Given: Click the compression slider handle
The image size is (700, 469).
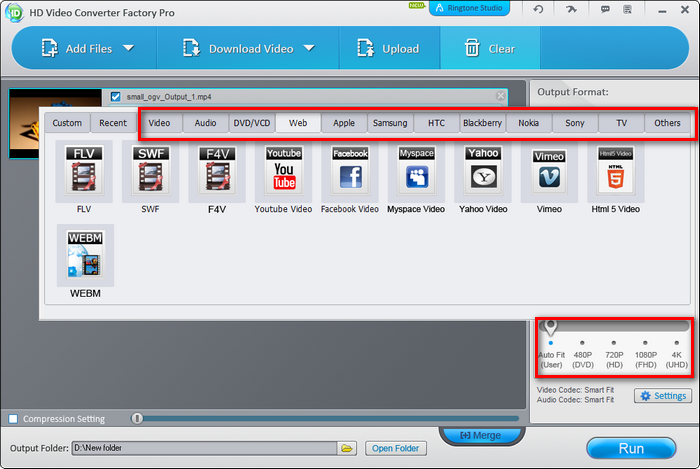Looking at the screenshot, I should 137,418.
